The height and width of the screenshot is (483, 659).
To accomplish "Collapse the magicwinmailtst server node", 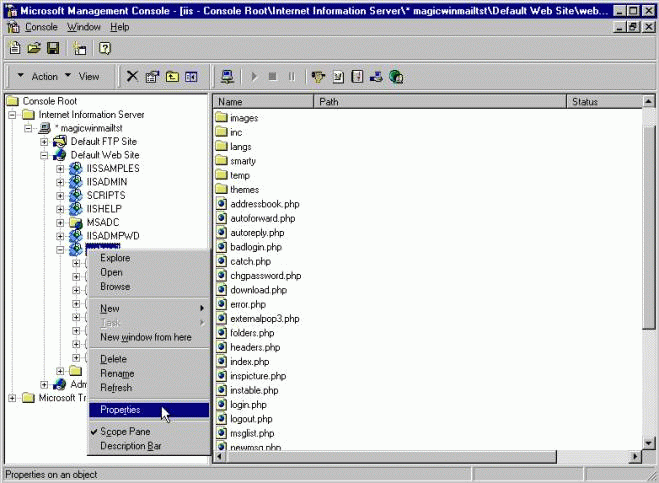I will pyautogui.click(x=28, y=128).
